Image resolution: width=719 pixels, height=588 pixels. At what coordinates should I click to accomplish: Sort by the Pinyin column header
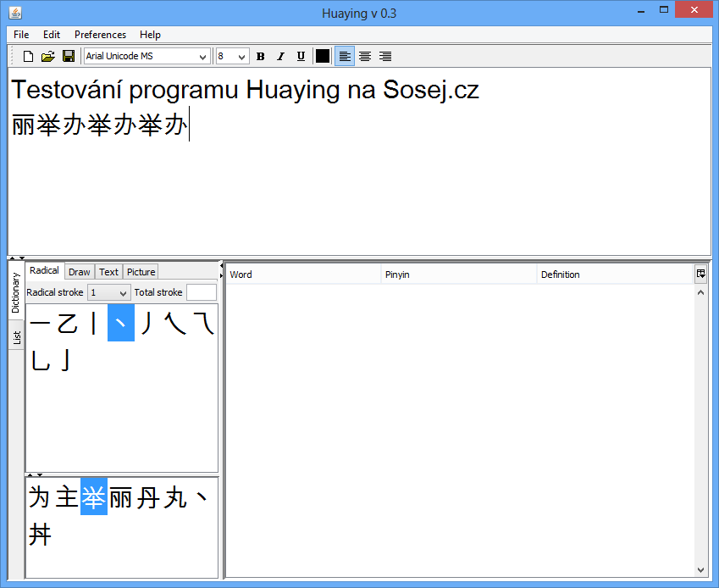click(x=458, y=275)
